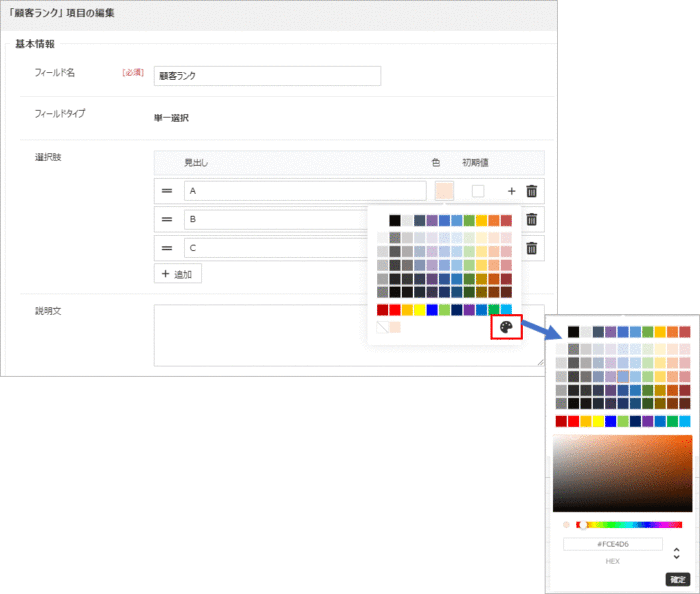Delete option C with its trash icon

click(x=531, y=248)
